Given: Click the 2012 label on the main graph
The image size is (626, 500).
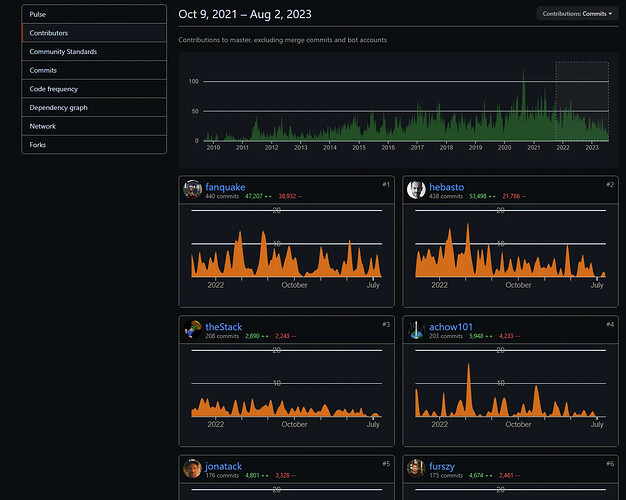Looking at the screenshot, I should (271, 147).
